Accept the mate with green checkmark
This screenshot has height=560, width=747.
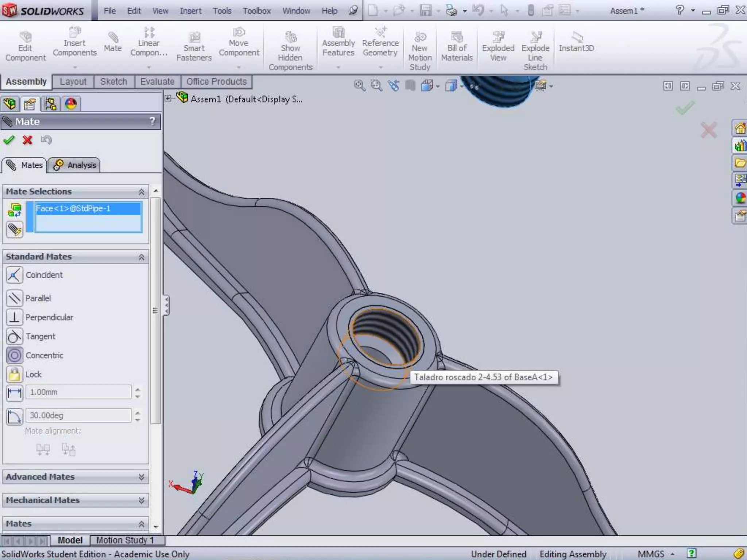(x=9, y=140)
